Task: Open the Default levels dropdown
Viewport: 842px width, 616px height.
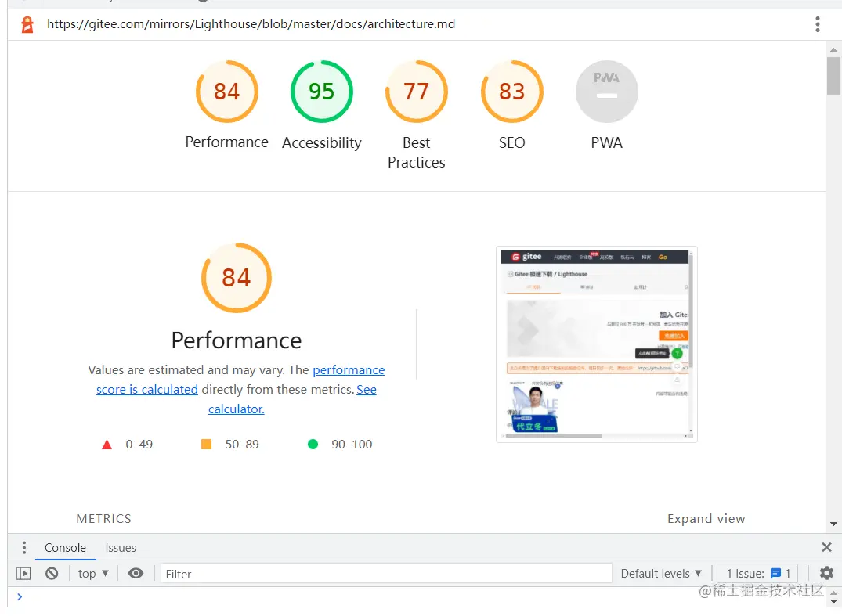Action: [x=661, y=574]
